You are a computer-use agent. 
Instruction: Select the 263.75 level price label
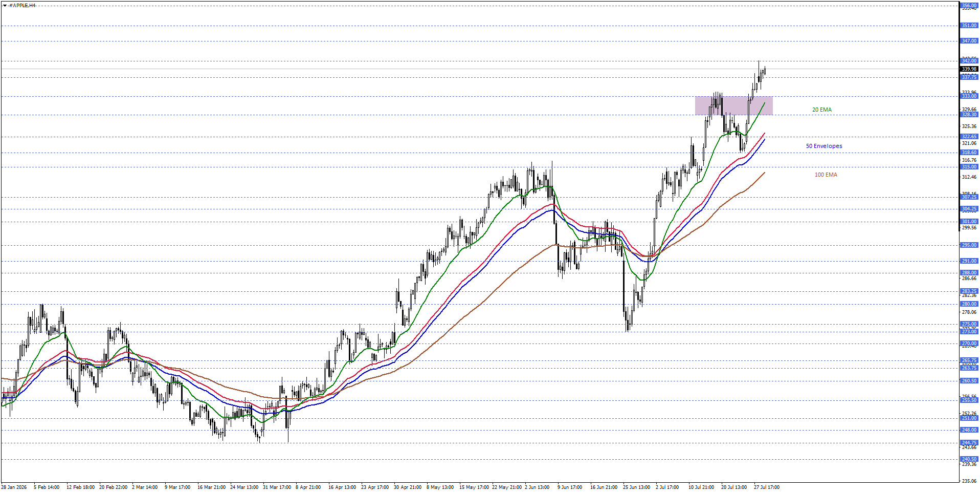(969, 368)
